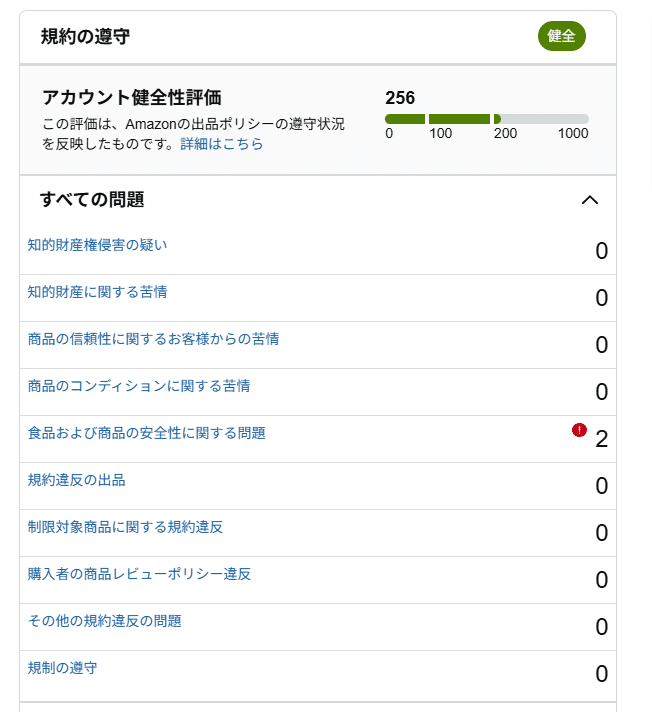Click the count 0 for 購入者の商品レビューポリシー違反

click(x=602, y=580)
